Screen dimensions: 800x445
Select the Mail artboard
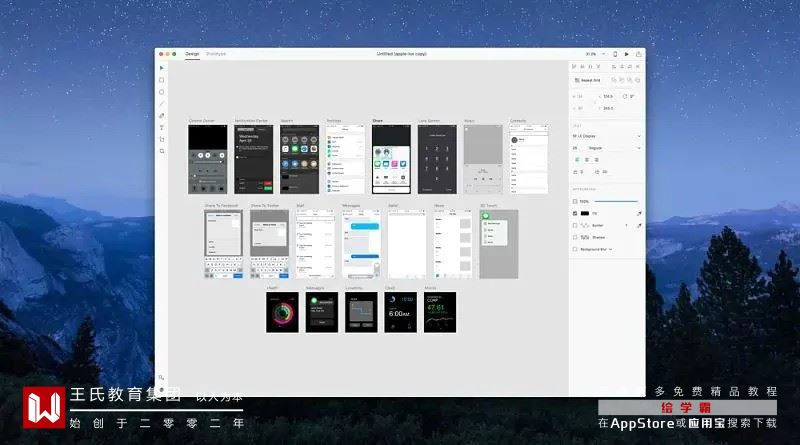(315, 244)
